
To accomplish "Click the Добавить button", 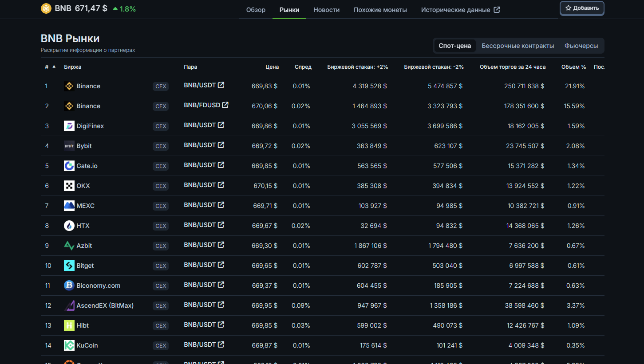I will tap(582, 8).
